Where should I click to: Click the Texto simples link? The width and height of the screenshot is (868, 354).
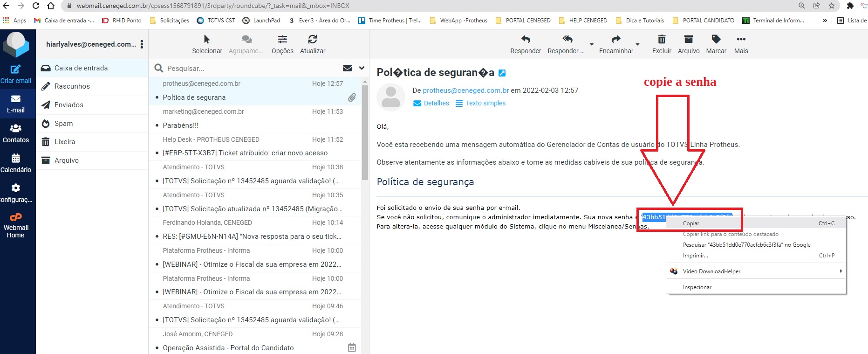click(485, 103)
